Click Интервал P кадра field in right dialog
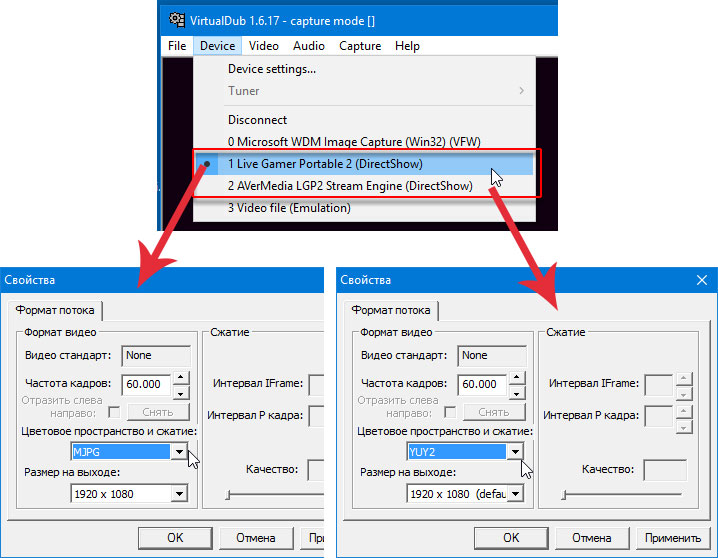This screenshot has height=558, width=718. click(x=658, y=416)
